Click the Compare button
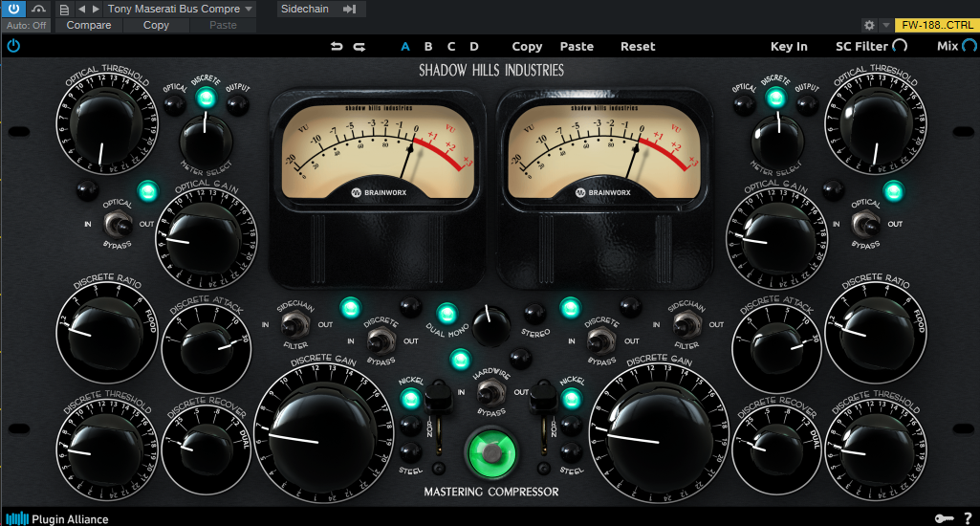The height and width of the screenshot is (526, 980). click(89, 25)
